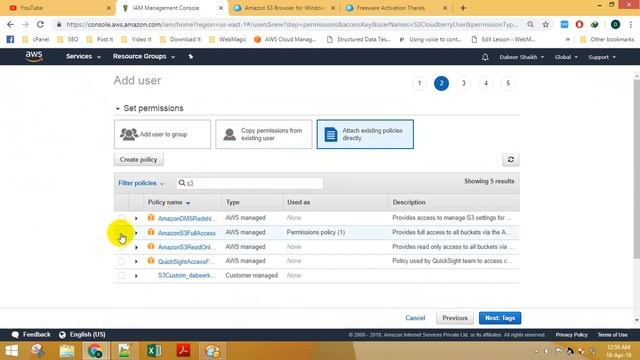Sort by the Policy name column header
640x360 pixels.
[x=169, y=202]
